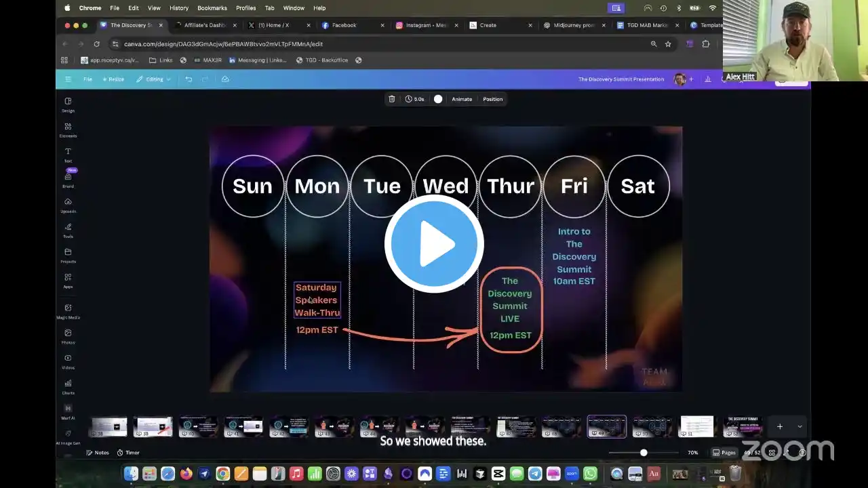Screen dimensions: 868x488
Task: Click the Resize button
Action: pos(113,79)
